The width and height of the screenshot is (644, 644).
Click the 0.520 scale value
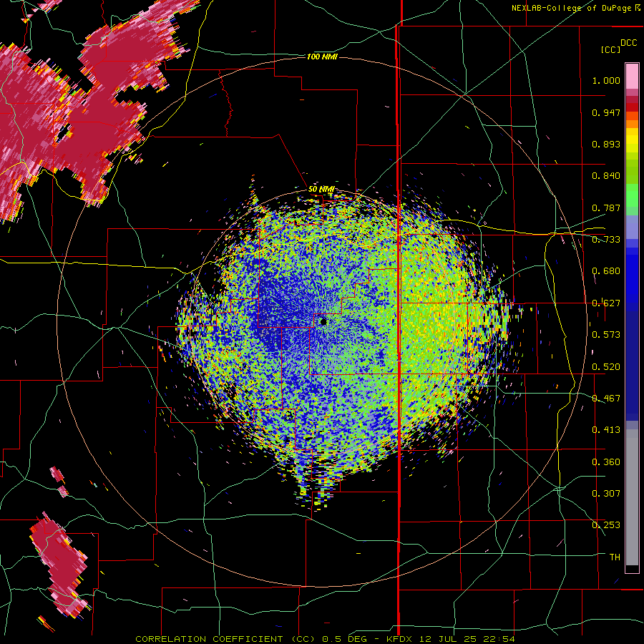606,367
